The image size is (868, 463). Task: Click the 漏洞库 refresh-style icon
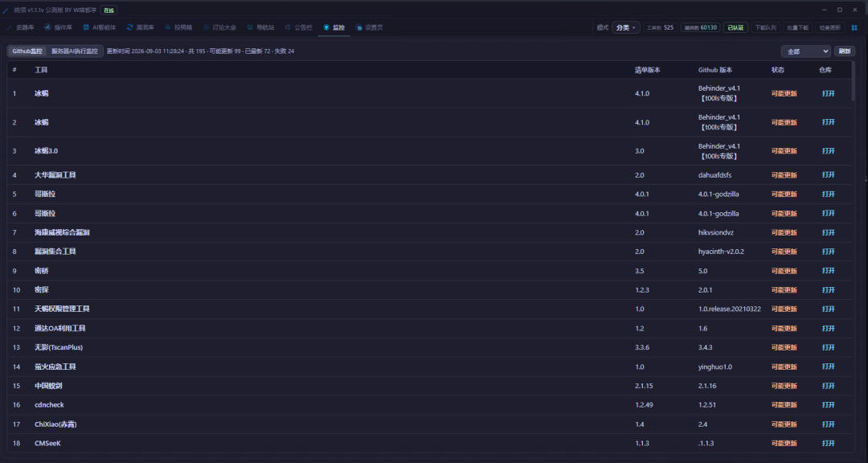[x=129, y=27]
